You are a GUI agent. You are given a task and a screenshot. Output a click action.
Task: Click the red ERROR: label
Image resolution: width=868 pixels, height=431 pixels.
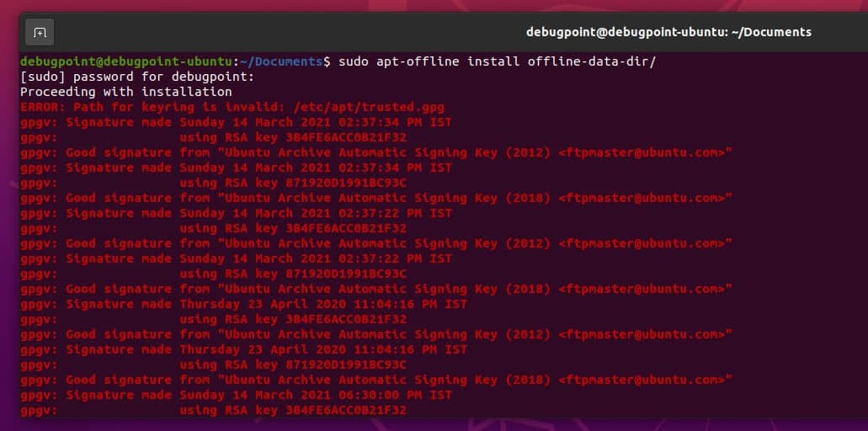43,107
